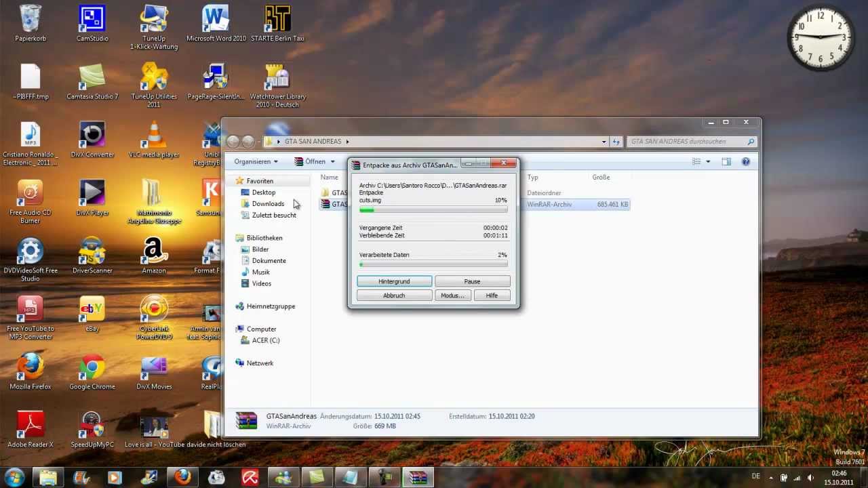
Task: Click the Avira umbrella icon in the taskbar
Action: click(250, 477)
